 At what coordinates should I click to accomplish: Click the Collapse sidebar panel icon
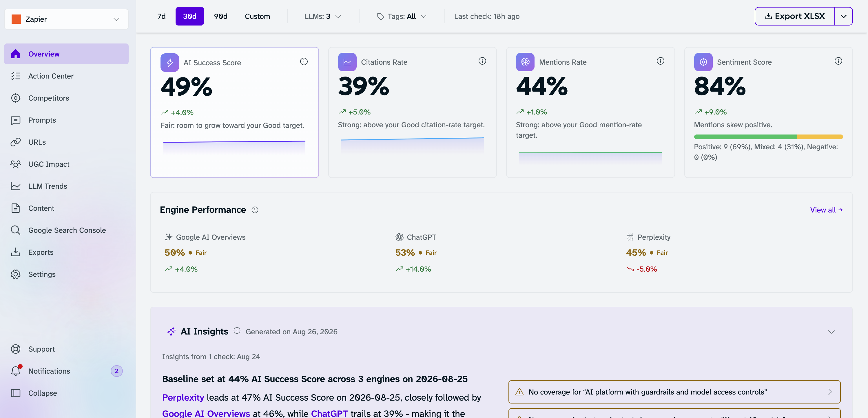click(16, 393)
